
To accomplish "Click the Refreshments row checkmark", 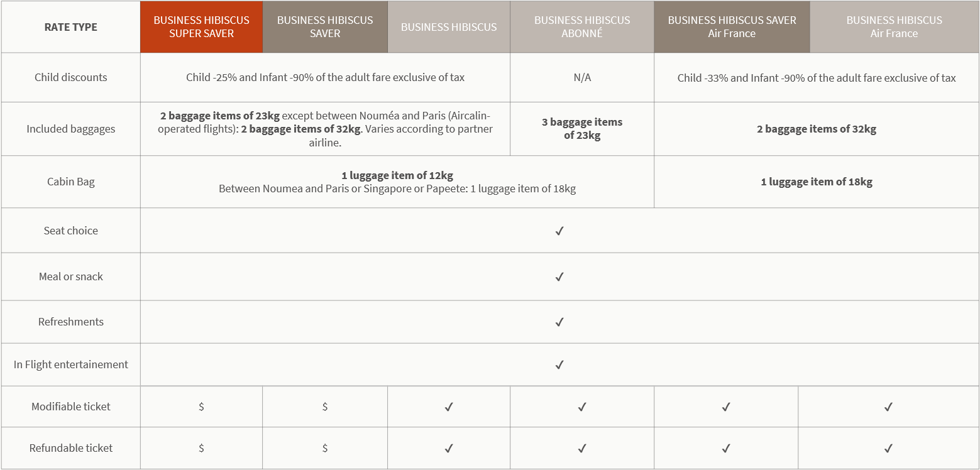I will [559, 322].
